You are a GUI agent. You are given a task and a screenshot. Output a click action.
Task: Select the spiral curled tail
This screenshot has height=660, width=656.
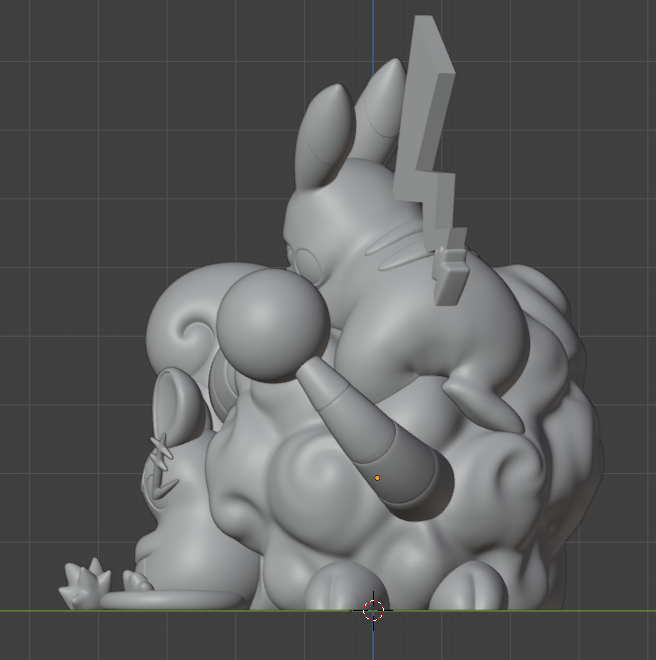(x=185, y=320)
